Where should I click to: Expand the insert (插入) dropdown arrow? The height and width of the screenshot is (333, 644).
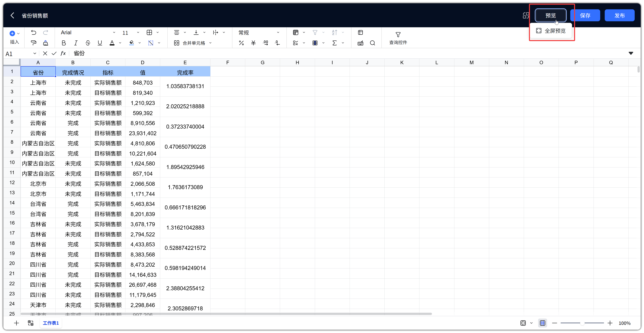(x=18, y=33)
